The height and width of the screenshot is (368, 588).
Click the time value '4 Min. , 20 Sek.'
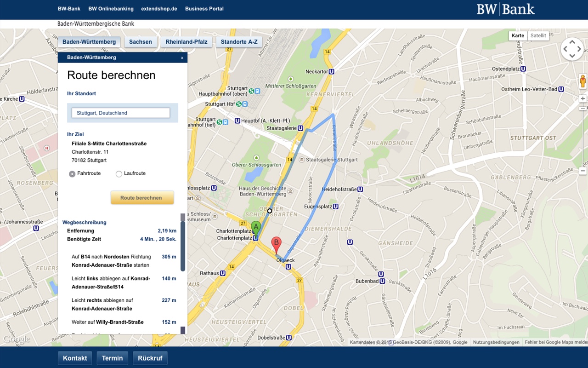pos(158,239)
